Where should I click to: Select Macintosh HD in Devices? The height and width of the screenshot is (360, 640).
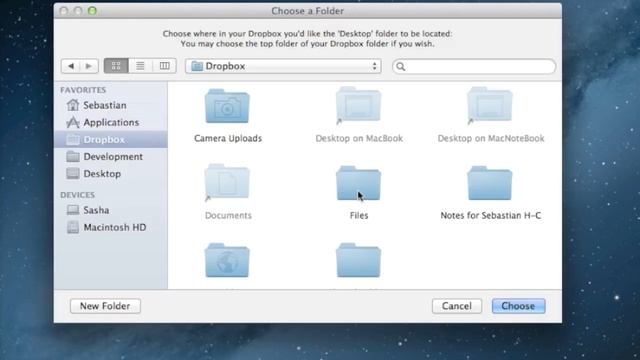click(x=111, y=227)
